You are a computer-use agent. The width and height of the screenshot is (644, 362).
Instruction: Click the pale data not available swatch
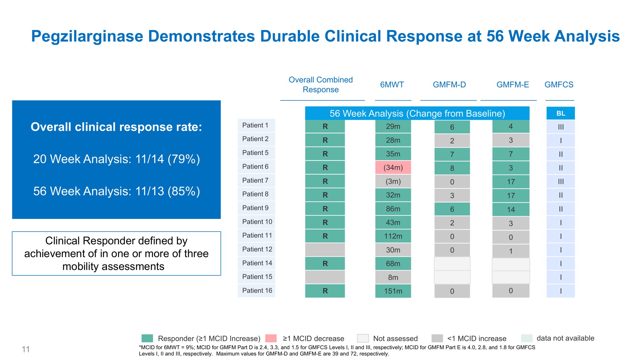(527, 338)
